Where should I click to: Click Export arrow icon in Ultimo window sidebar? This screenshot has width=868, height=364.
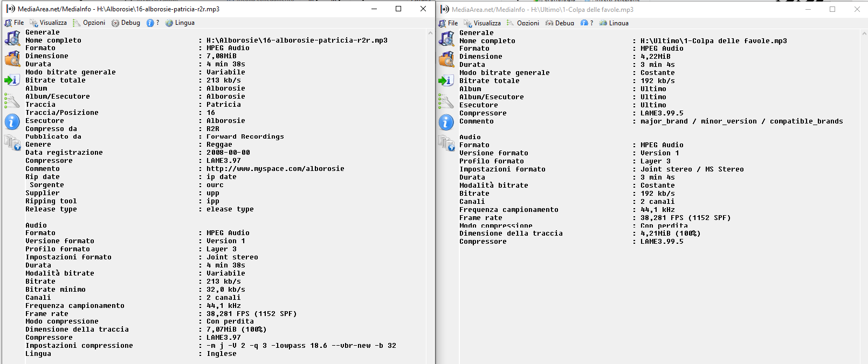[x=446, y=80]
